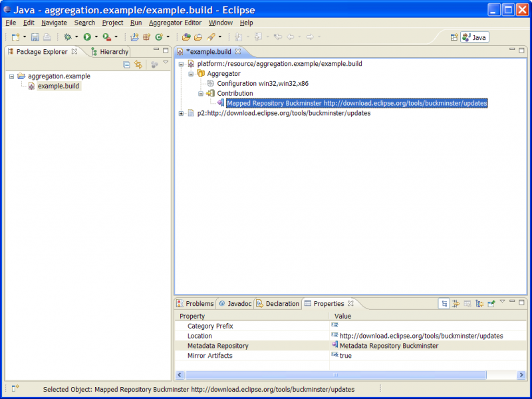Image resolution: width=532 pixels, height=399 pixels.
Task: Click the New wizard toolbar icon
Action: point(15,37)
